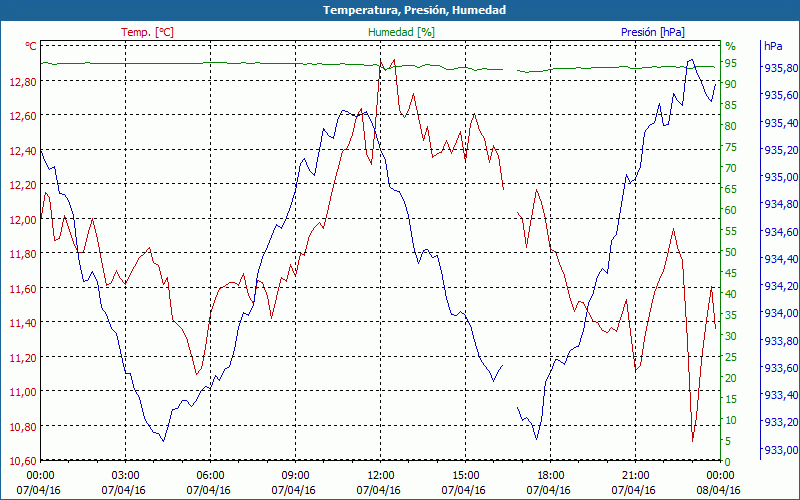Click the chart title 'Temperatura, Presión, Humedad'
This screenshot has width=800, height=500.
[x=414, y=10]
